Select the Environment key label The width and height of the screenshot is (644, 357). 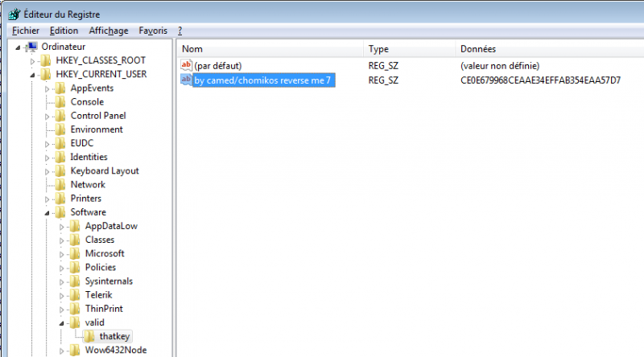[x=97, y=129]
